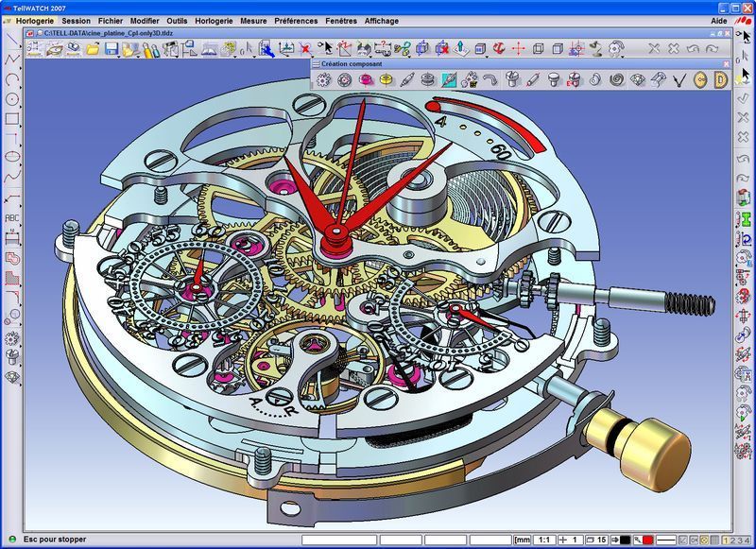Click the first empty status bar field
Image resolution: width=756 pixels, height=549 pixels.
[x=339, y=540]
